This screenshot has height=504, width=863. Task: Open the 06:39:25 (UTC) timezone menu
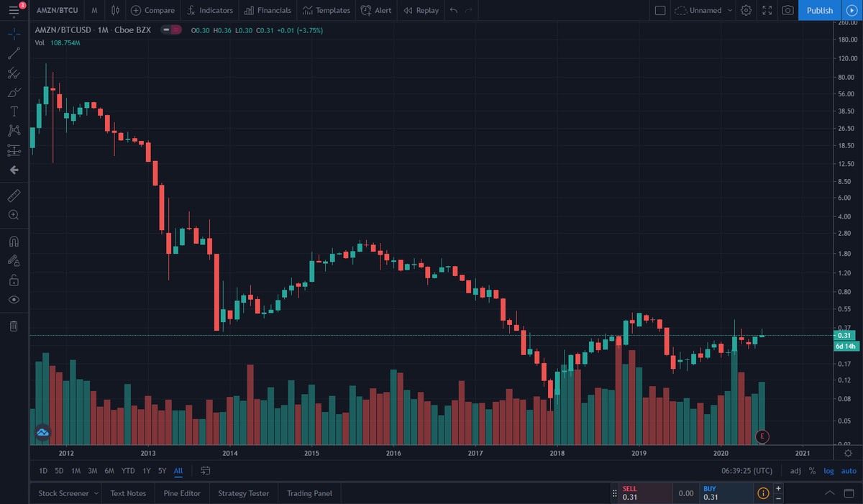[x=747, y=471]
